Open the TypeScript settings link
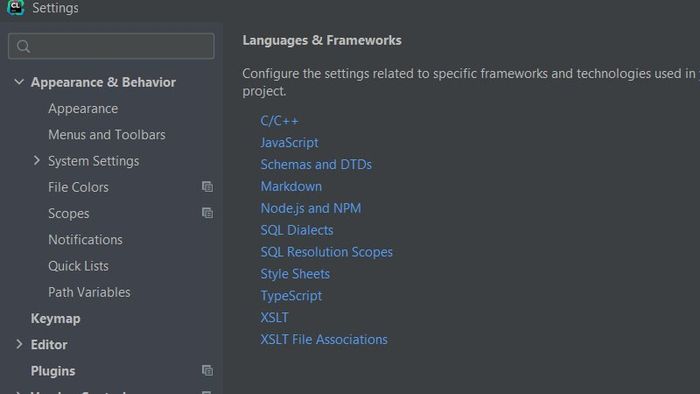Screen dimensions: 700x394 (291, 296)
